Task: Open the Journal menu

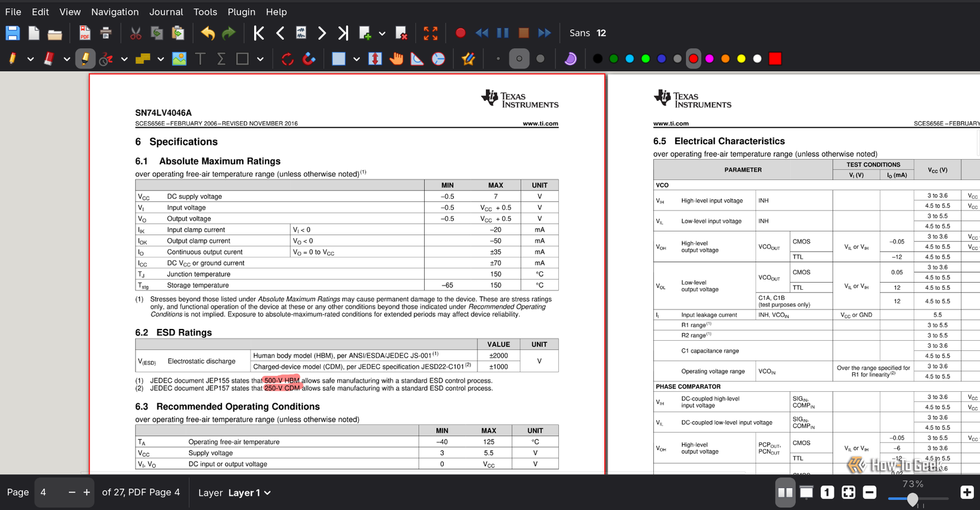Action: point(166,12)
